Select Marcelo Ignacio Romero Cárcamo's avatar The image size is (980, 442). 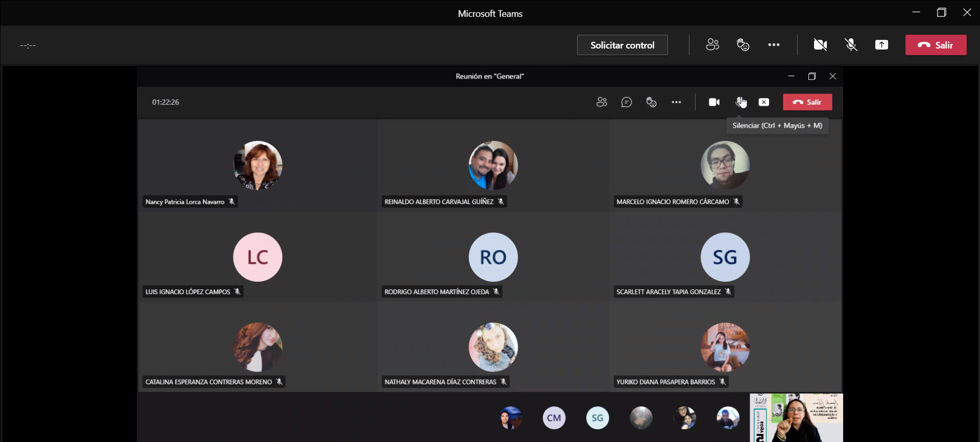click(x=725, y=165)
